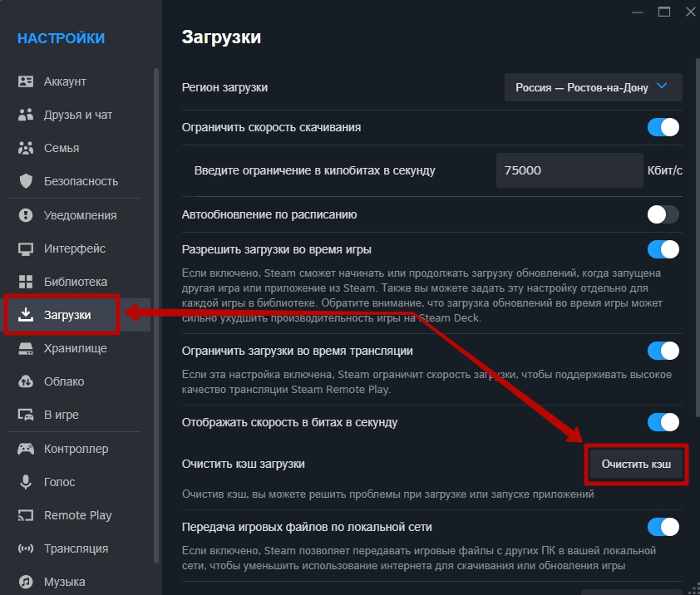Click the Library grid icon
This screenshot has height=595, width=700.
[26, 282]
